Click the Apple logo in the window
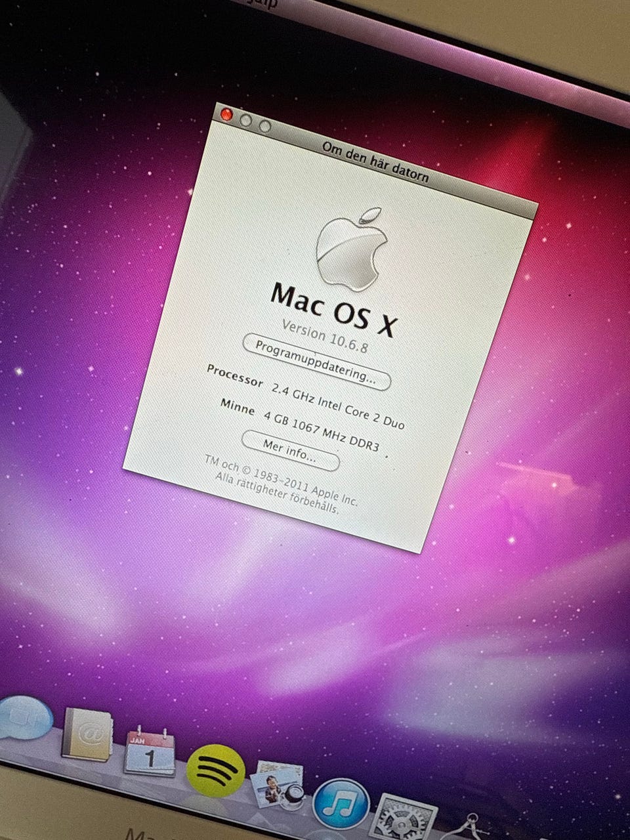The width and height of the screenshot is (630, 840). tap(350, 249)
